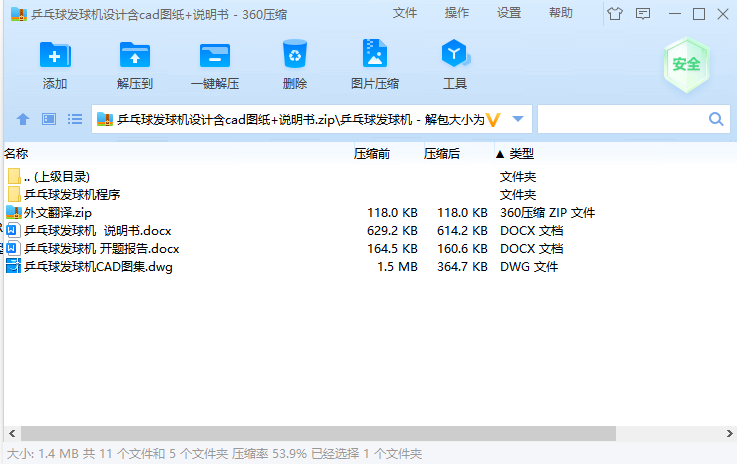The width and height of the screenshot is (737, 464).
Task: Go up one directory with the arrow icon
Action: (23, 119)
